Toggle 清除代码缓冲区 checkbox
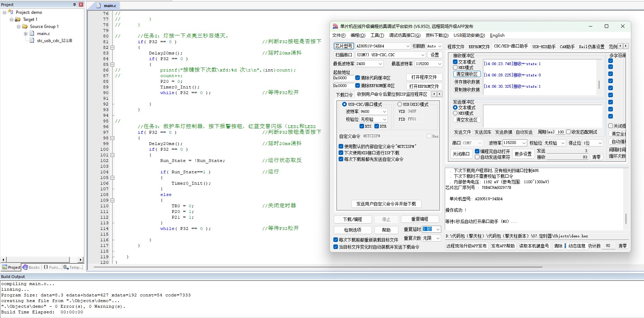This screenshot has height=318, width=644. [x=357, y=78]
